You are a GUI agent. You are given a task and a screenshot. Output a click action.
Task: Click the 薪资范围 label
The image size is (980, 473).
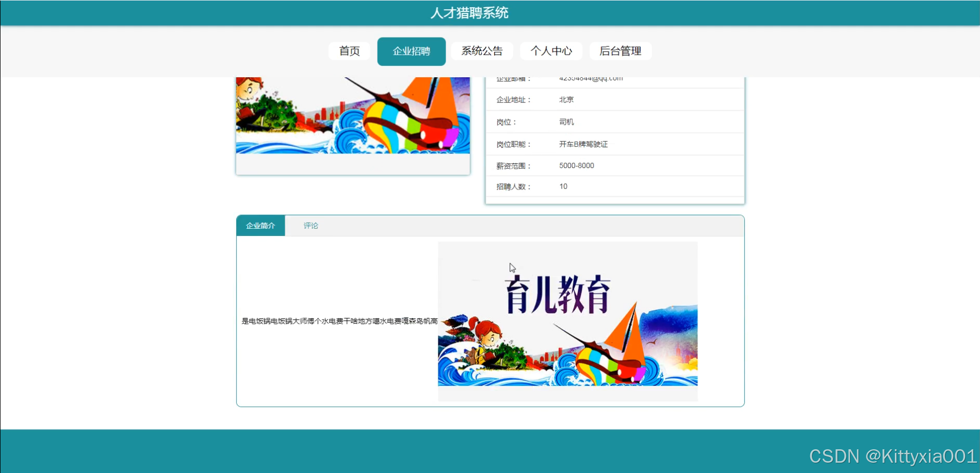pyautogui.click(x=513, y=166)
